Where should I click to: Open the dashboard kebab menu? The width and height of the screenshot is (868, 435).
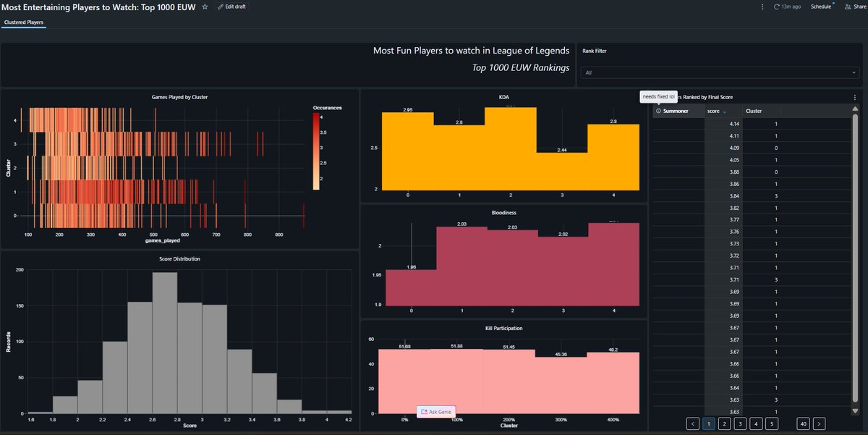(762, 7)
